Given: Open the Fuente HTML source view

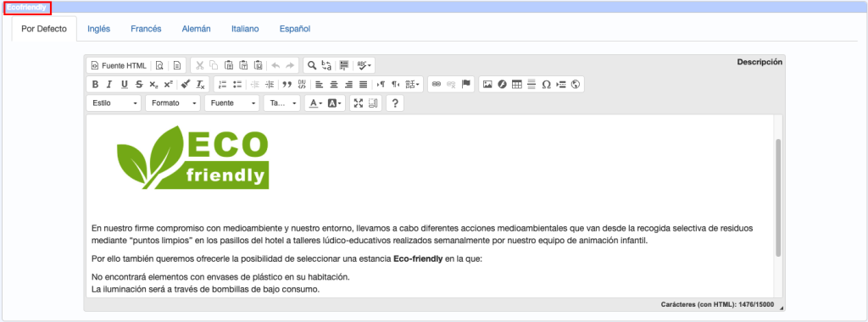Looking at the screenshot, I should pos(119,65).
